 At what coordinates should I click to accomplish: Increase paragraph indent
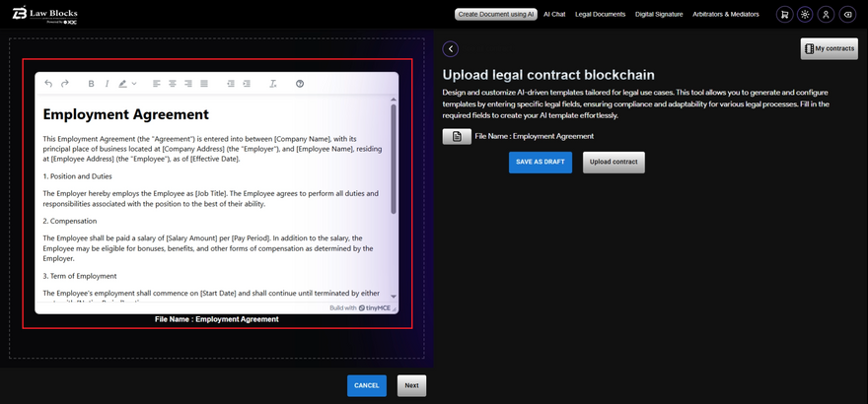[247, 84]
